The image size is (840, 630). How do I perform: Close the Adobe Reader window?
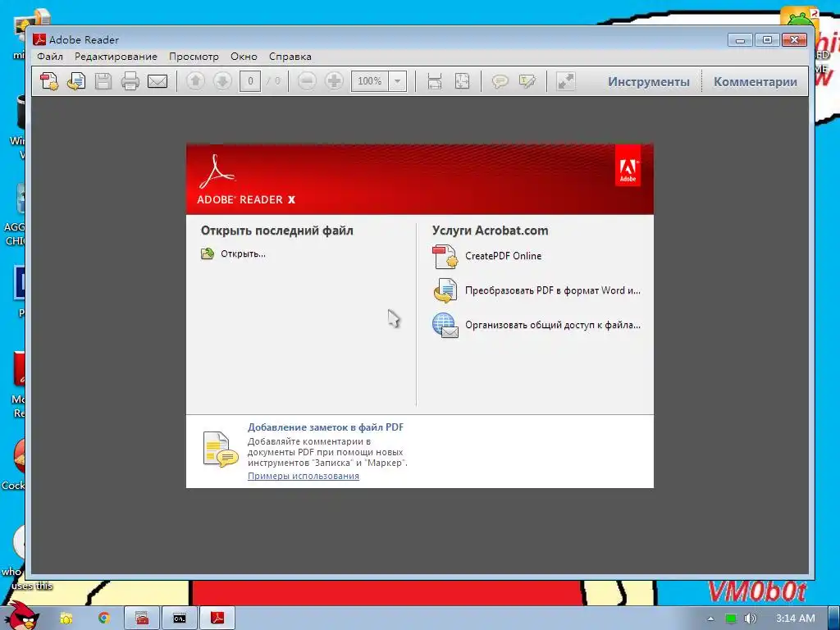click(794, 39)
